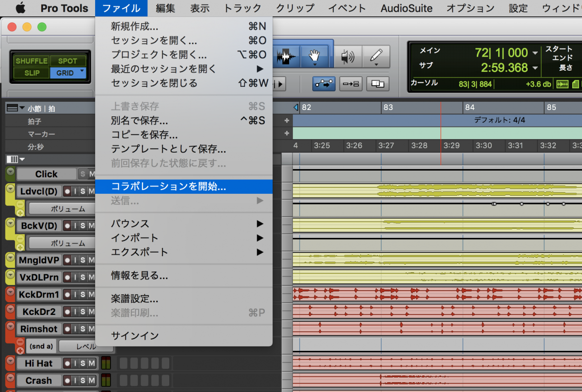The image size is (582, 392).
Task: Solo the Click track
Action: (82, 174)
